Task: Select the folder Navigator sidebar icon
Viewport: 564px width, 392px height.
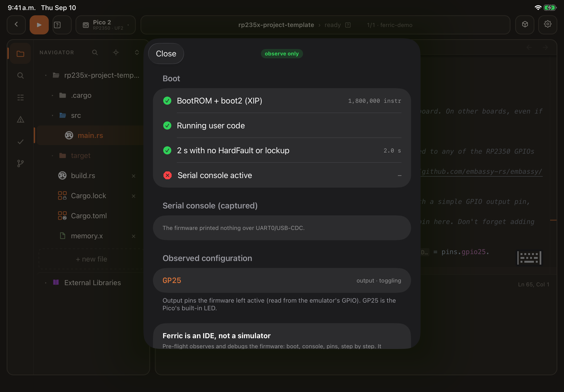Action: (x=20, y=54)
